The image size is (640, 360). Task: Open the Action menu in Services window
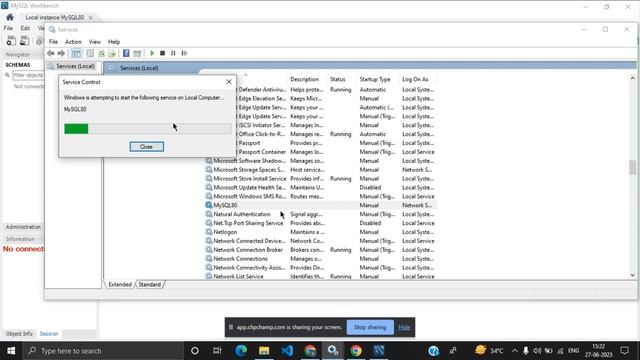(x=73, y=42)
